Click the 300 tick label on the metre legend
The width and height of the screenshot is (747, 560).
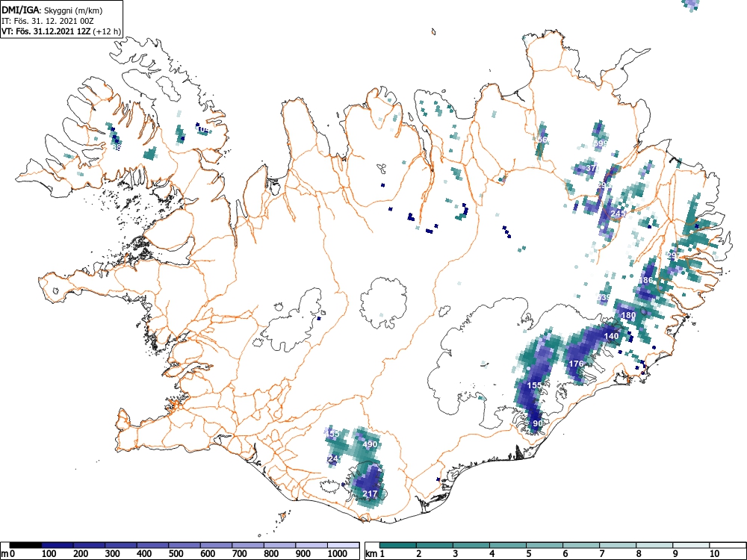(113, 554)
